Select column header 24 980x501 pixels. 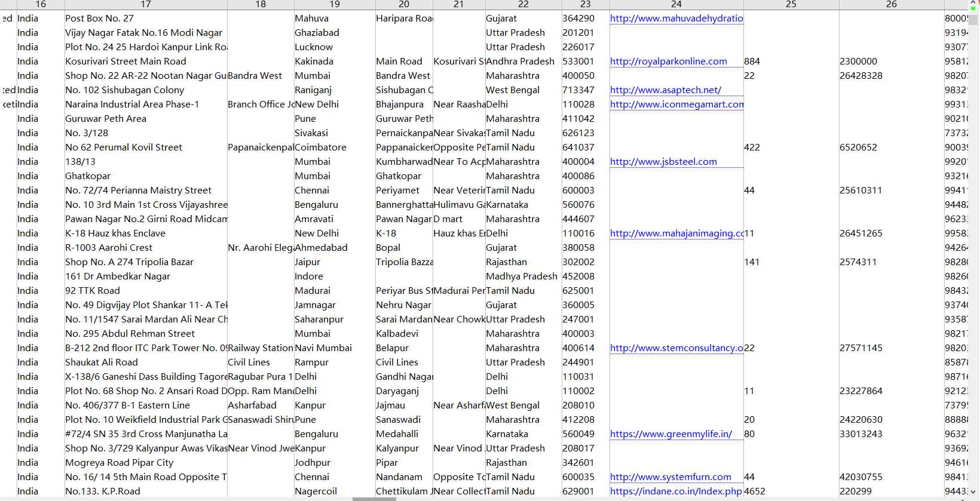click(x=676, y=4)
